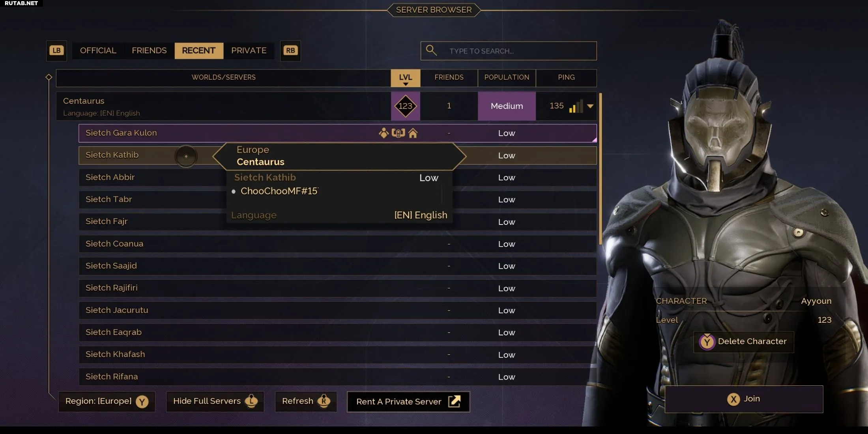The image size is (868, 434).
Task: Join the selected server
Action: (x=744, y=399)
